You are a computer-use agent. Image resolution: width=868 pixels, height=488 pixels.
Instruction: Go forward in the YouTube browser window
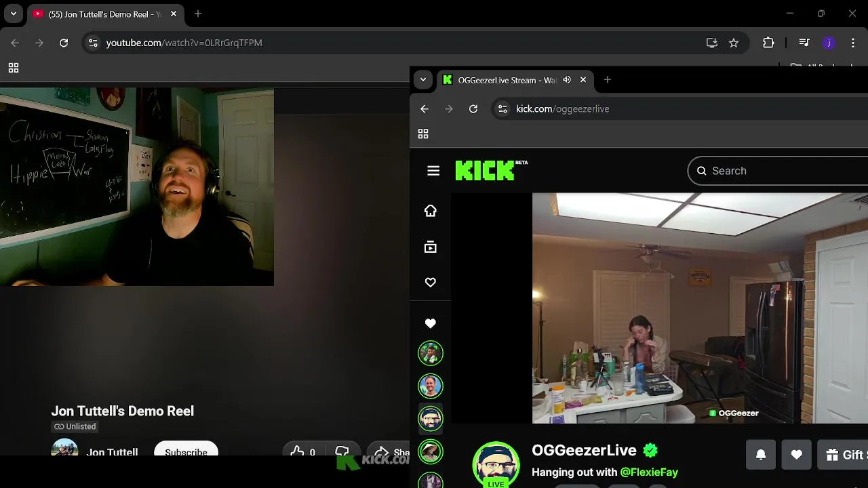coord(39,43)
